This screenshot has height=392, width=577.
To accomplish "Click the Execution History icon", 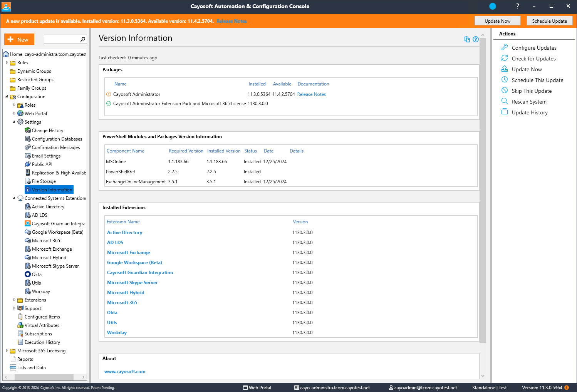I will 20,342.
